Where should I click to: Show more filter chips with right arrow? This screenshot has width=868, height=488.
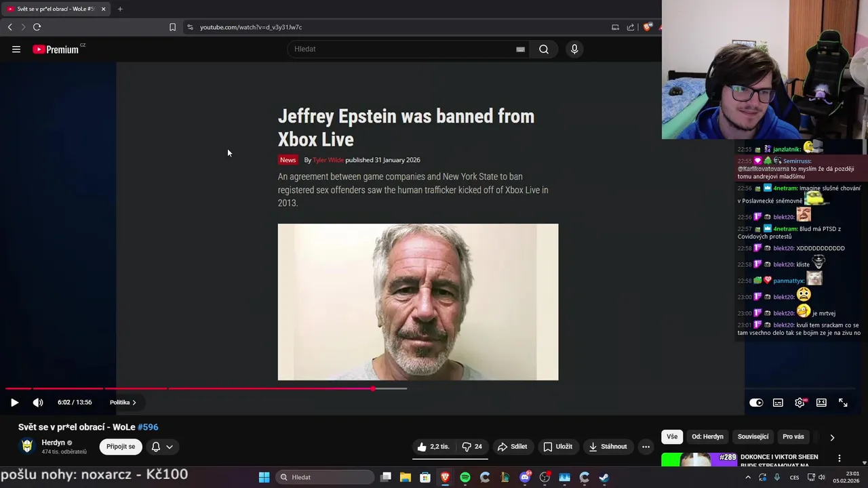pos(832,437)
